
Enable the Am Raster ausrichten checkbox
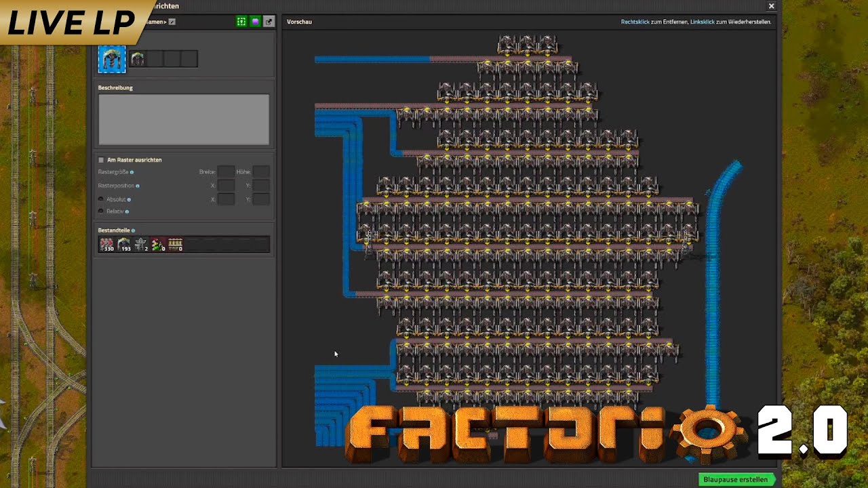pos(101,160)
